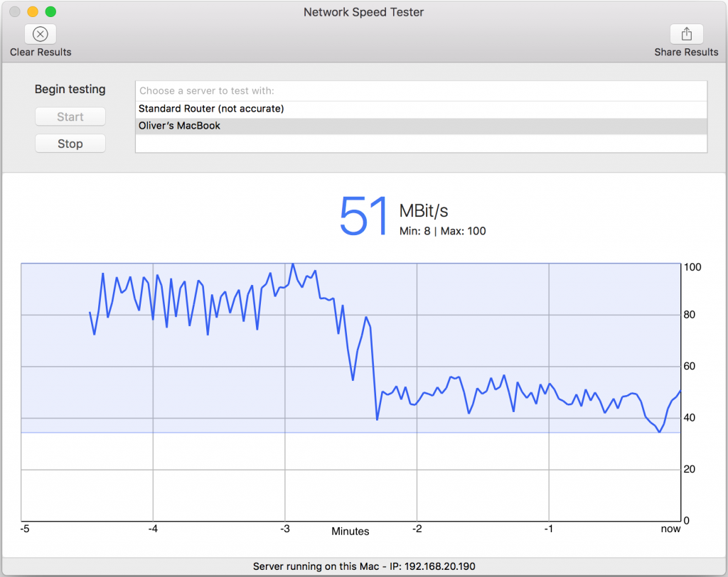Click the Share Results text label
The width and height of the screenshot is (728, 577).
[686, 51]
